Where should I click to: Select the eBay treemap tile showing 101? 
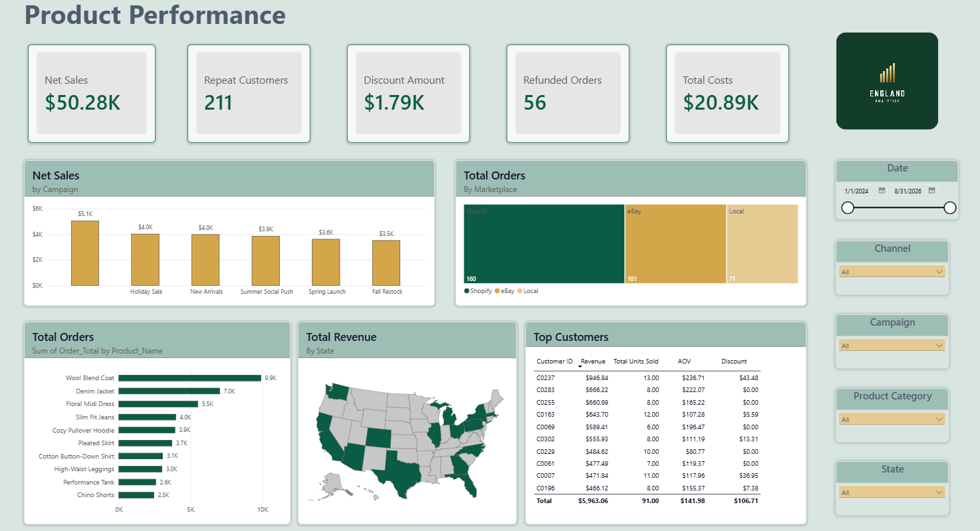tap(675, 244)
